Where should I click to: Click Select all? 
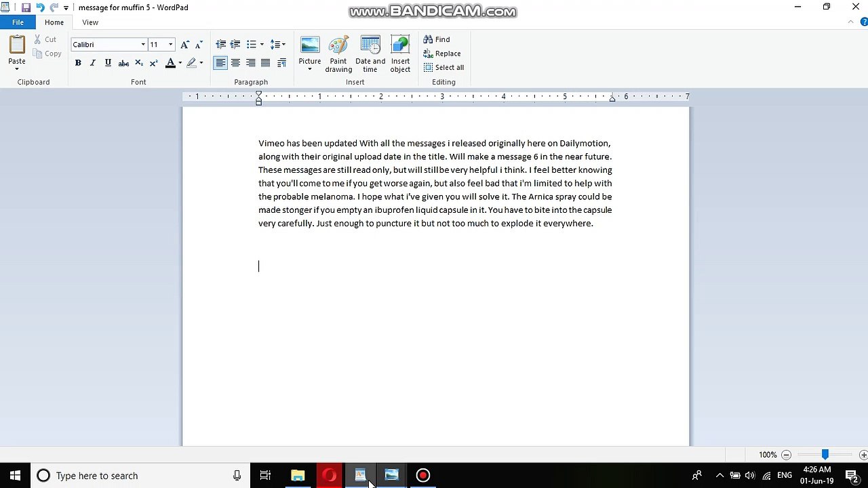444,68
